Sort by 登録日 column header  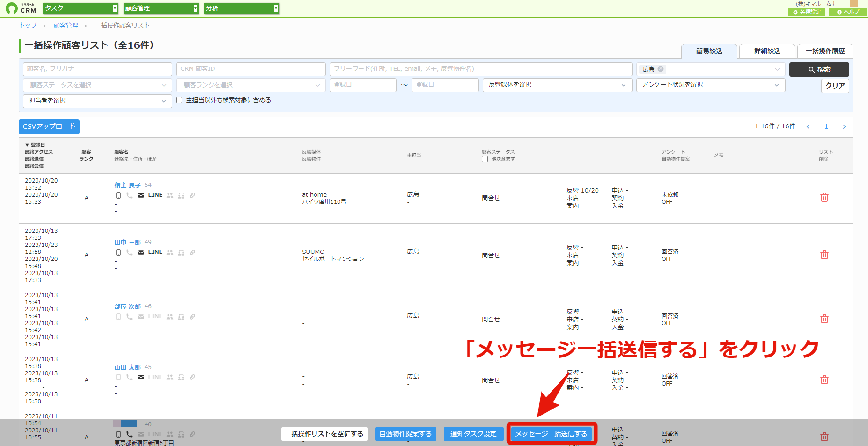coord(35,145)
